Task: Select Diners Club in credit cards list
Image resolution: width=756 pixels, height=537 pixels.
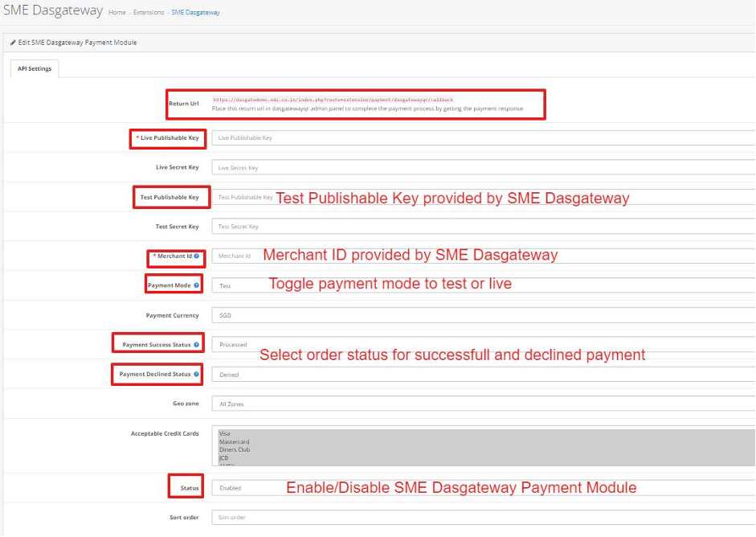Action: coord(486,449)
